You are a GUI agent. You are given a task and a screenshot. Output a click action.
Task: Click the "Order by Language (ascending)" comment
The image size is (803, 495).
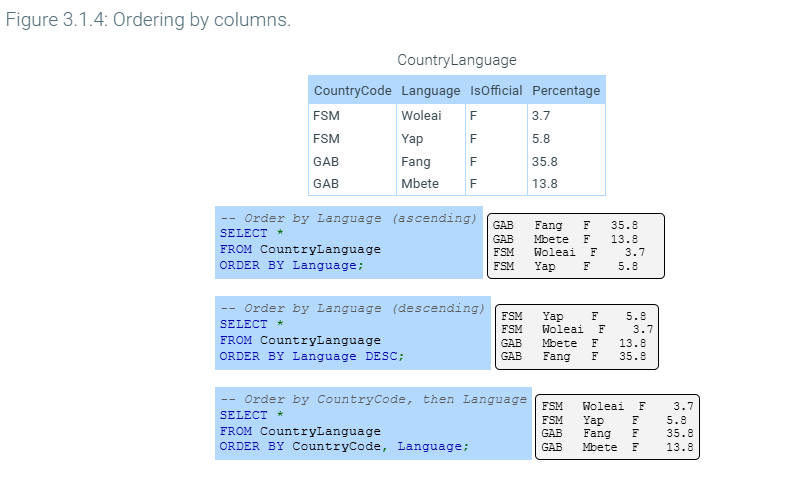coord(348,217)
